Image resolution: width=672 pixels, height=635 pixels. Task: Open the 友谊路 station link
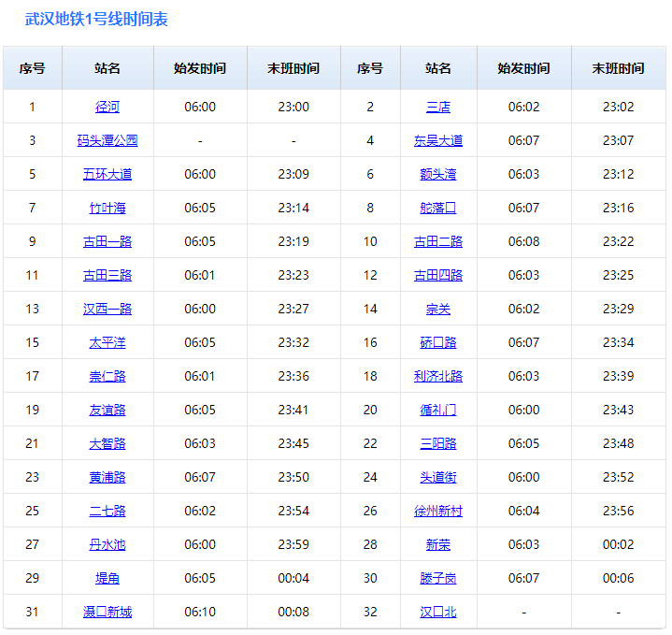coord(107,410)
